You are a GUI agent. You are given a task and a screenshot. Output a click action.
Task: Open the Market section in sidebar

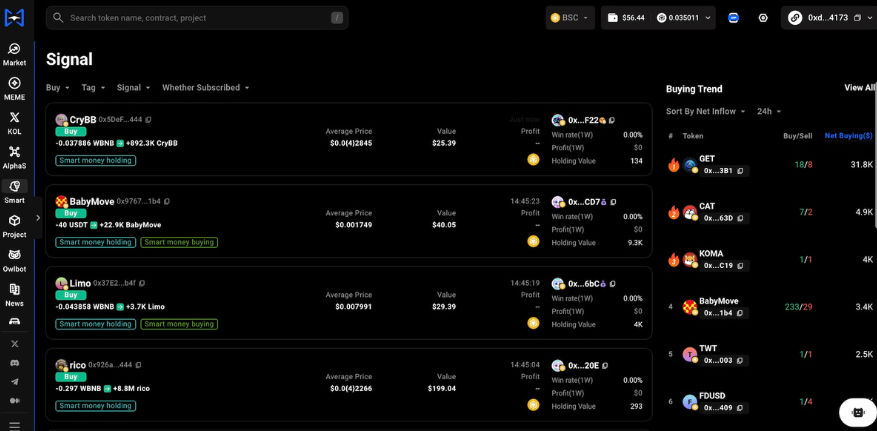[14, 54]
